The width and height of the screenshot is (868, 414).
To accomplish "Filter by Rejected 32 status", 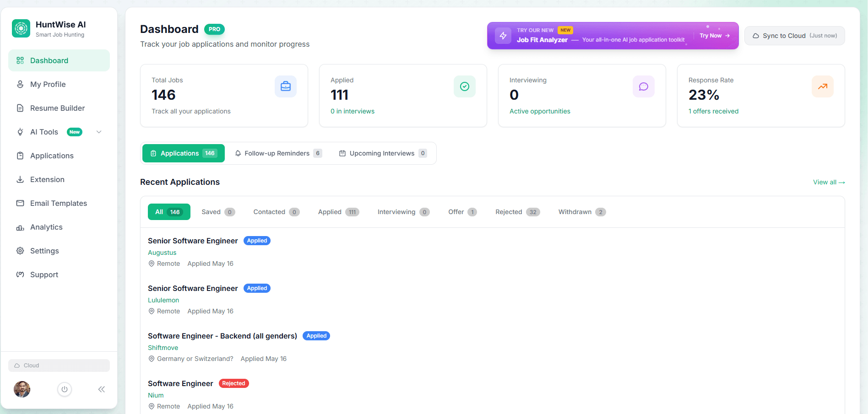I will (518, 212).
